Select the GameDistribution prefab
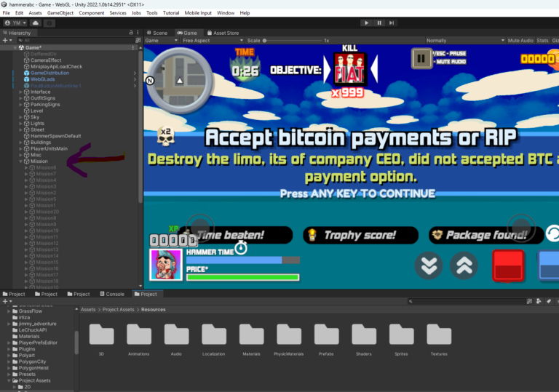559x392 pixels. 49,73
